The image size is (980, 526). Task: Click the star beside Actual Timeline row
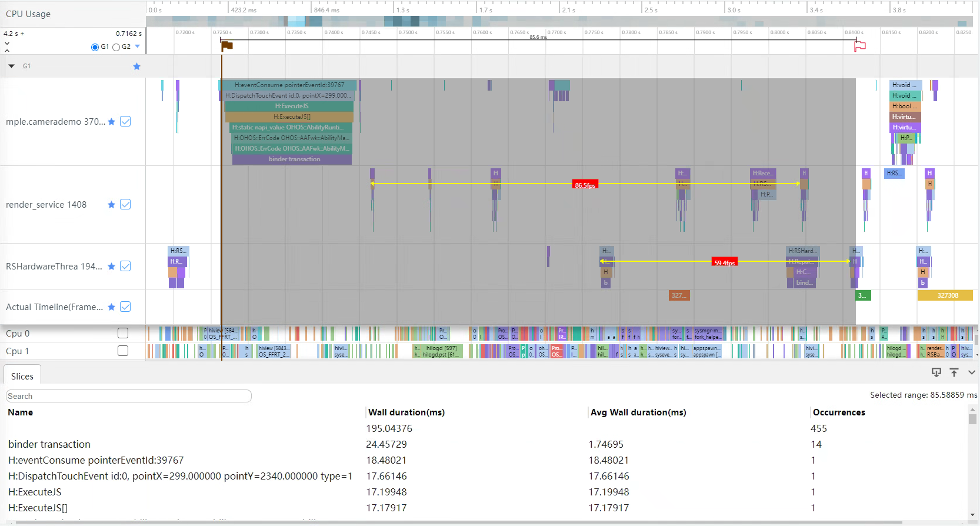(111, 307)
